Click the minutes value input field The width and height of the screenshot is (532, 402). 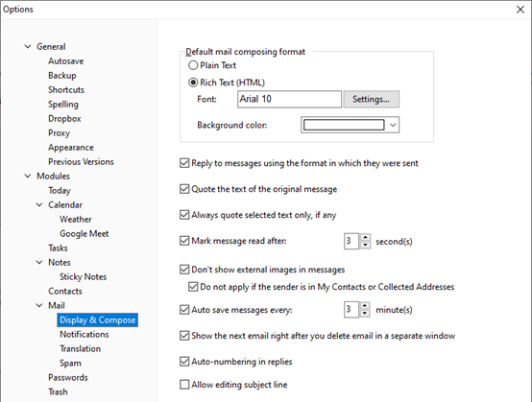351,310
